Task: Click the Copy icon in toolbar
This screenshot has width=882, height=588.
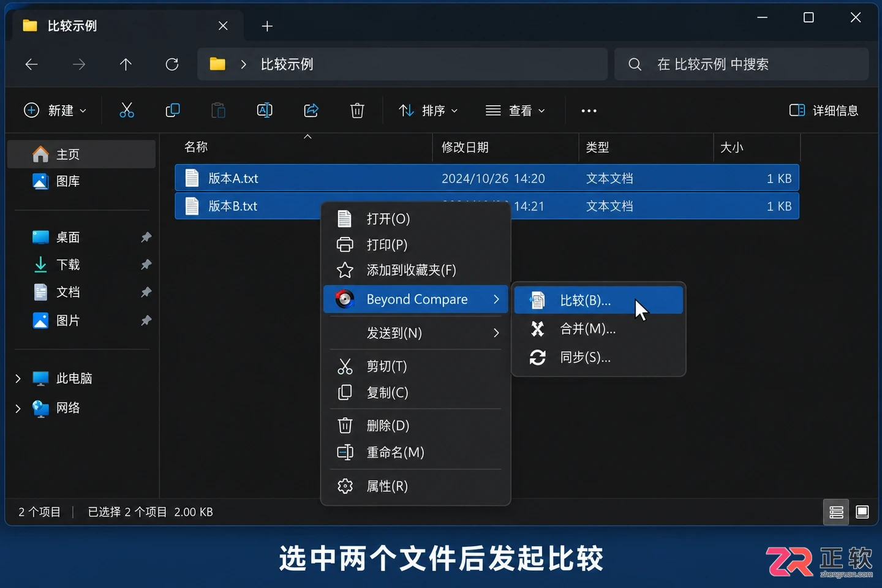Action: click(x=173, y=110)
